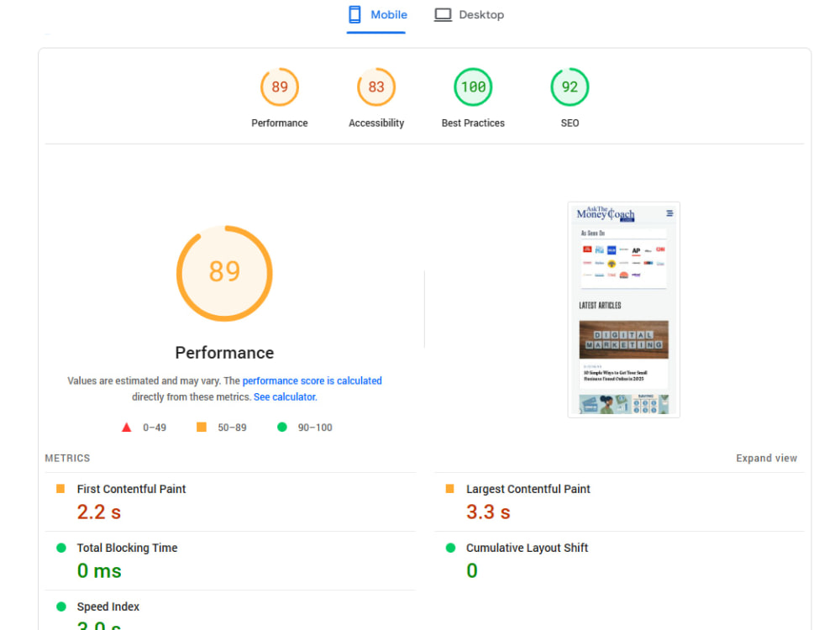Click the 2.2 s value
The width and height of the screenshot is (840, 630).
coord(99,512)
